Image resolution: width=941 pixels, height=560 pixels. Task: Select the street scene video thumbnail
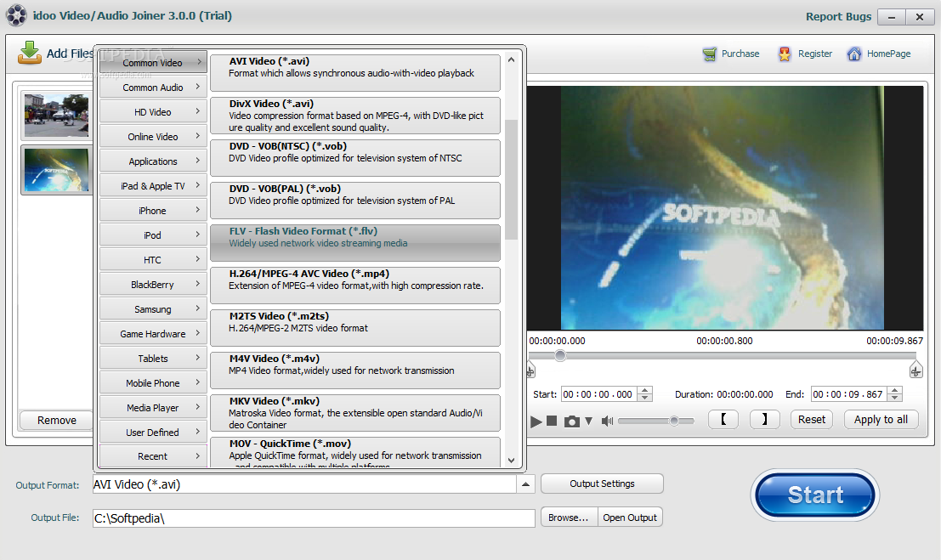click(56, 116)
